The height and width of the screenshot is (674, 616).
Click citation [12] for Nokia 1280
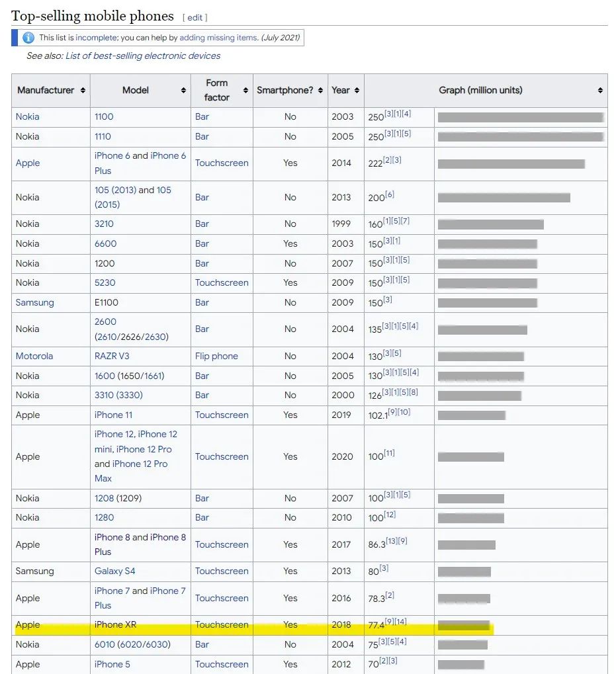[390, 515]
